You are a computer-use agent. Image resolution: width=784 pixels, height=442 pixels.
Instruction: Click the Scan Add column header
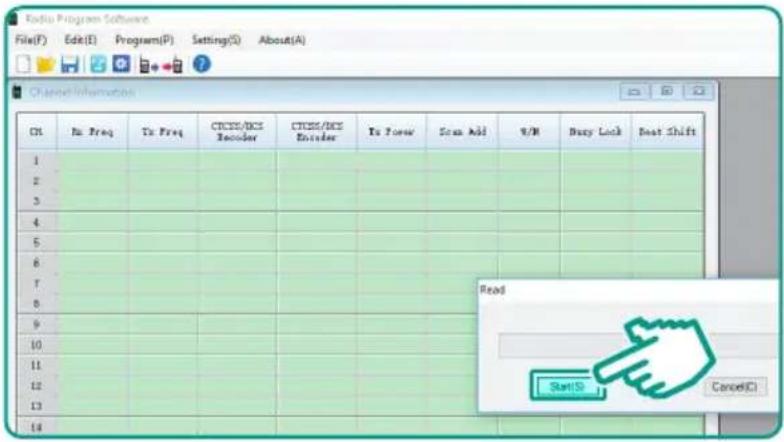coord(462,132)
